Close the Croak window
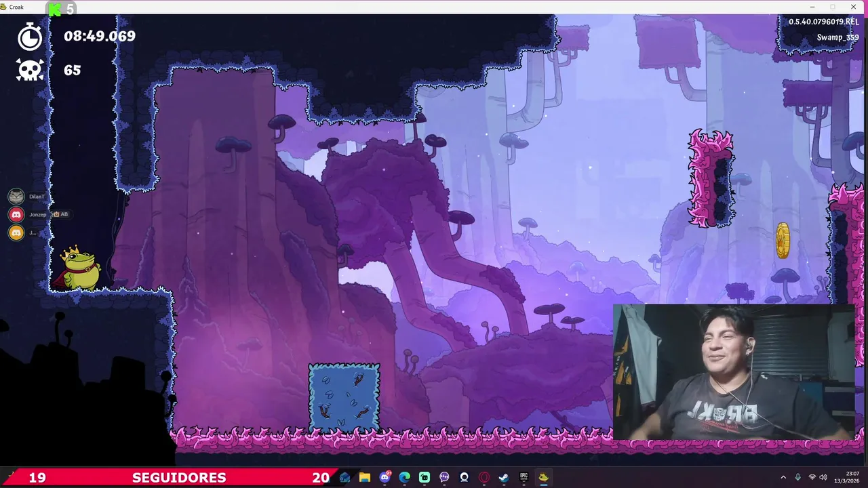The height and width of the screenshot is (488, 868). (x=853, y=7)
